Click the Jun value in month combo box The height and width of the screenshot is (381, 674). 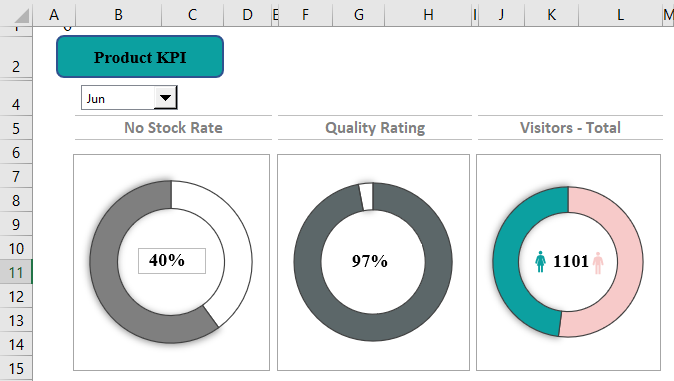[x=95, y=99]
